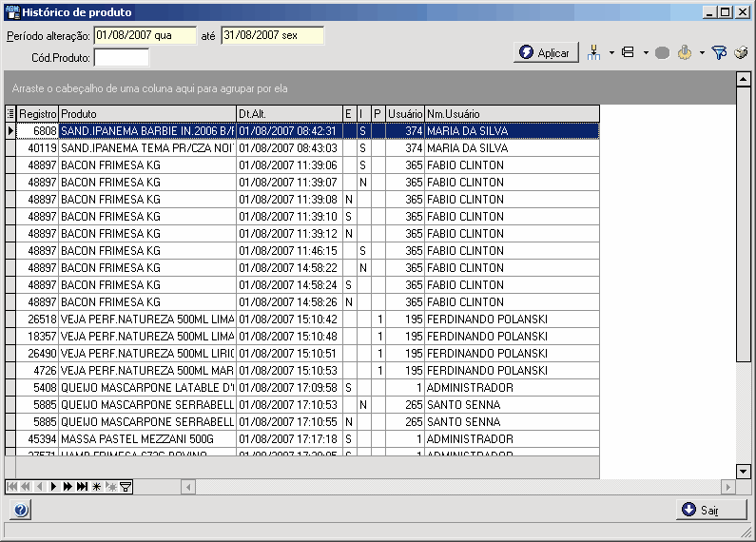Click the vertical scrollbar thumb
Viewport: 756px width, 542px height.
[x=743, y=223]
